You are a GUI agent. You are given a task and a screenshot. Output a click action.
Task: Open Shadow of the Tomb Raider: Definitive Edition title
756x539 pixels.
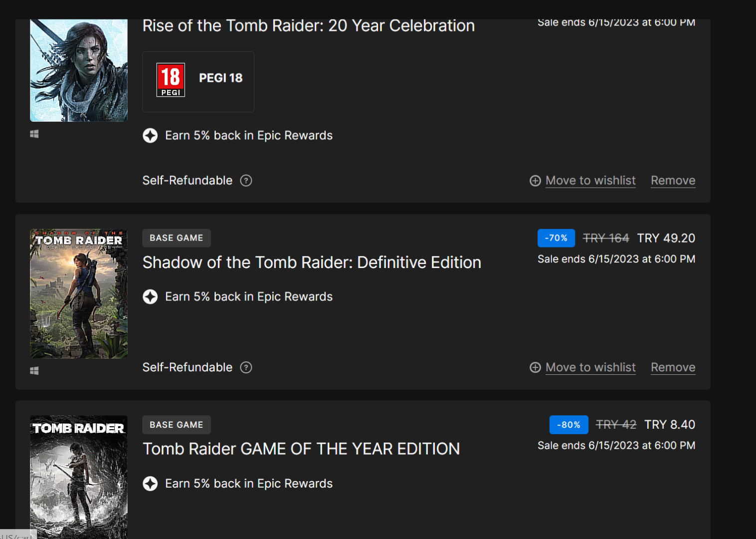pos(312,263)
